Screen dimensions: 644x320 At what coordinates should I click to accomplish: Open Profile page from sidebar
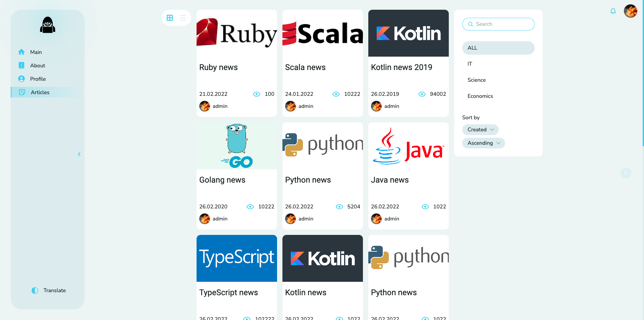point(38,79)
